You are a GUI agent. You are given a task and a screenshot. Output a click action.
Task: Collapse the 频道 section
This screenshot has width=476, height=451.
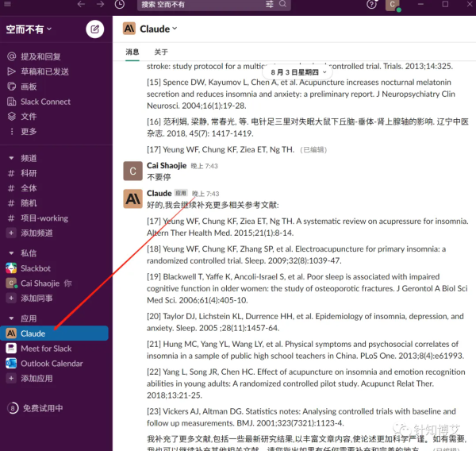(11, 158)
